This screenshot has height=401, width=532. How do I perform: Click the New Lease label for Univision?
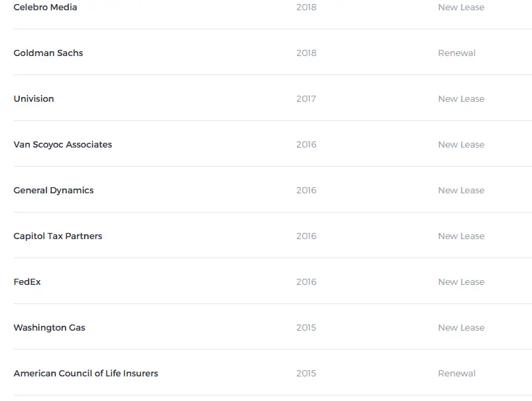pos(461,99)
